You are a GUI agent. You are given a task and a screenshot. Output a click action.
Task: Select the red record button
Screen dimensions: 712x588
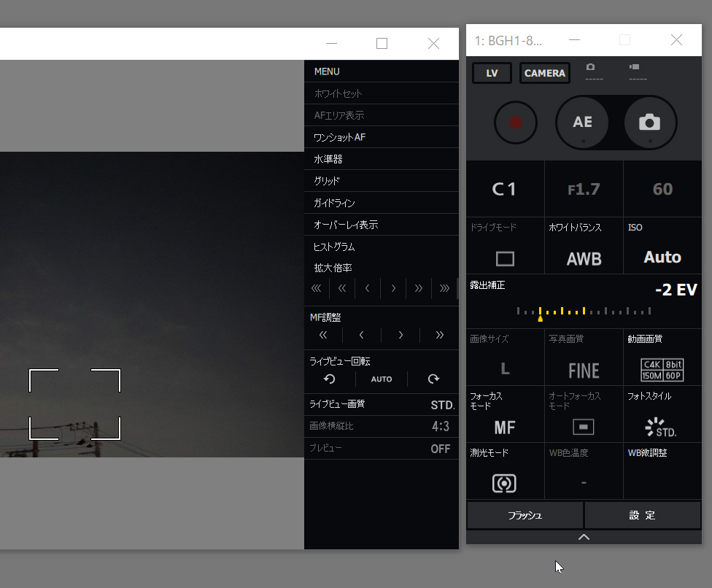pyautogui.click(x=516, y=123)
